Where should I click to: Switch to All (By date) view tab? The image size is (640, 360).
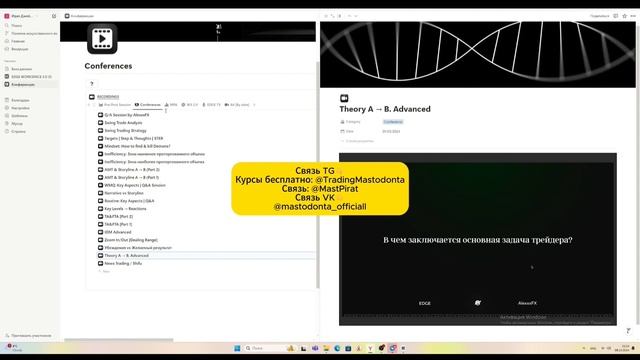coord(237,105)
